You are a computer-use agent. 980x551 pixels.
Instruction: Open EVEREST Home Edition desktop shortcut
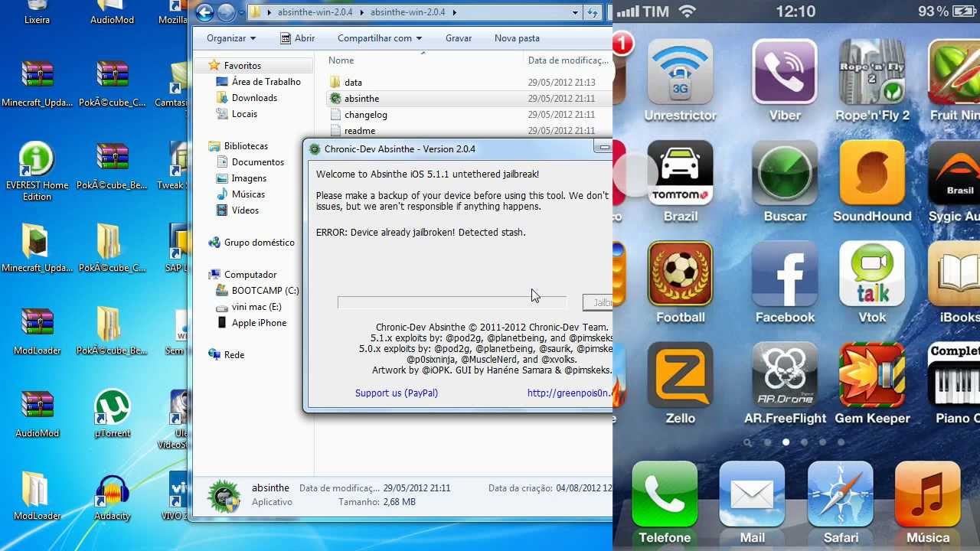click(37, 172)
